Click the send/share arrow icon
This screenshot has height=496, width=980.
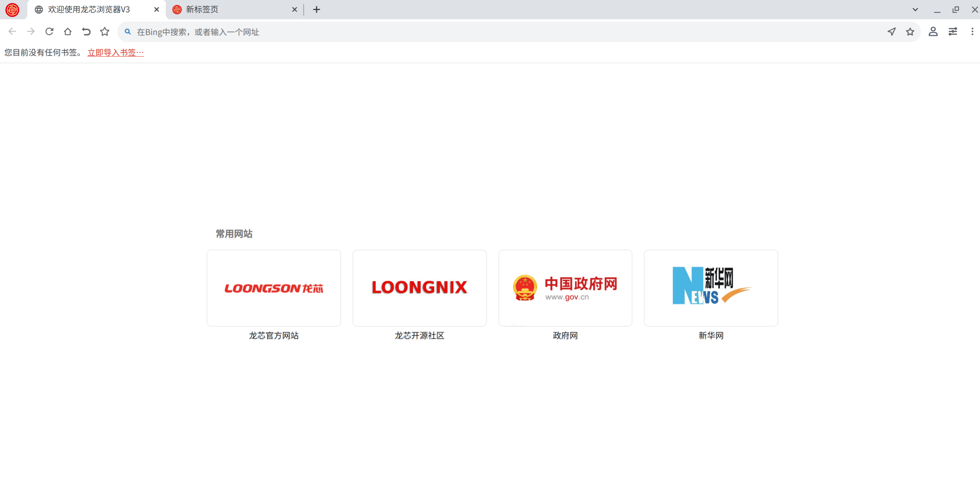(x=891, y=32)
